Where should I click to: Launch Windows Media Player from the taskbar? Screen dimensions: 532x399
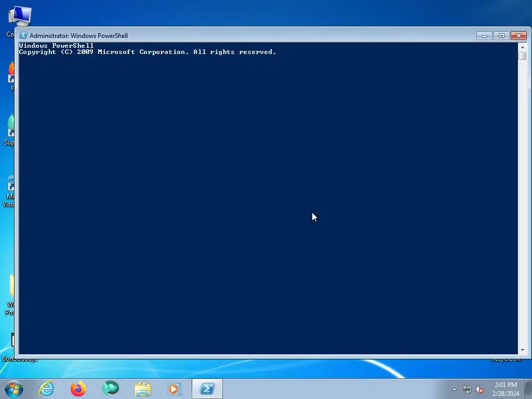pyautogui.click(x=175, y=389)
